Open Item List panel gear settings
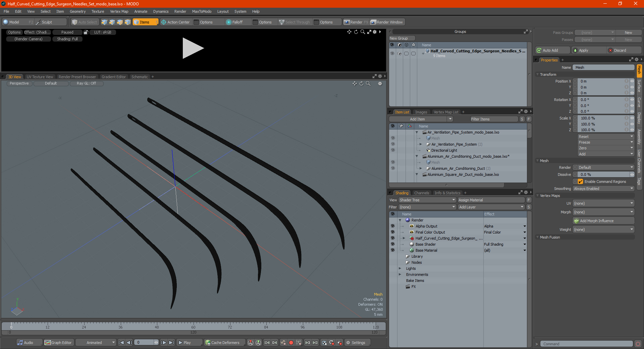 point(526,111)
